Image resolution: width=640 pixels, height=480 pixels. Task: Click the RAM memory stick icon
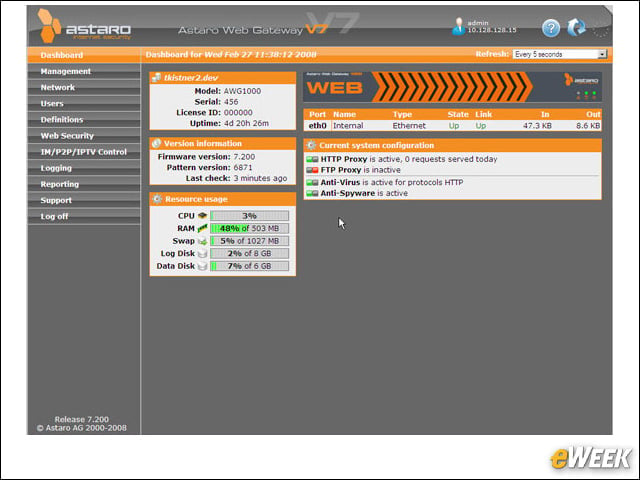pos(202,228)
